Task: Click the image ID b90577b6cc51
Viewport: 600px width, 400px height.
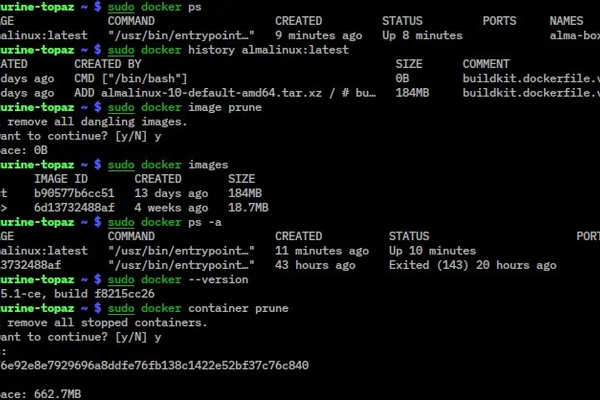Action: pyautogui.click(x=74, y=193)
